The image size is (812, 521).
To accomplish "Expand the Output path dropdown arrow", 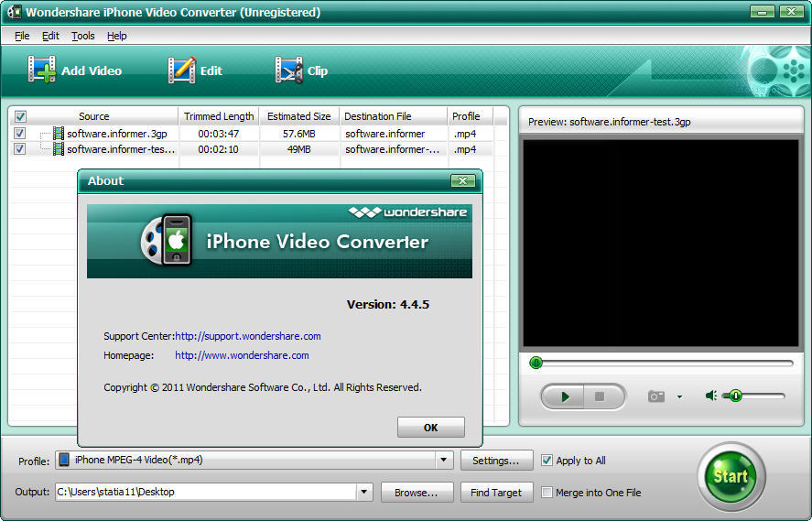I will click(364, 492).
